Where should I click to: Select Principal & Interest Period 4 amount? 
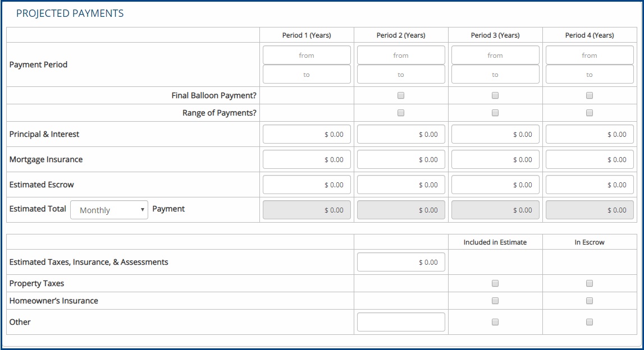pos(590,134)
